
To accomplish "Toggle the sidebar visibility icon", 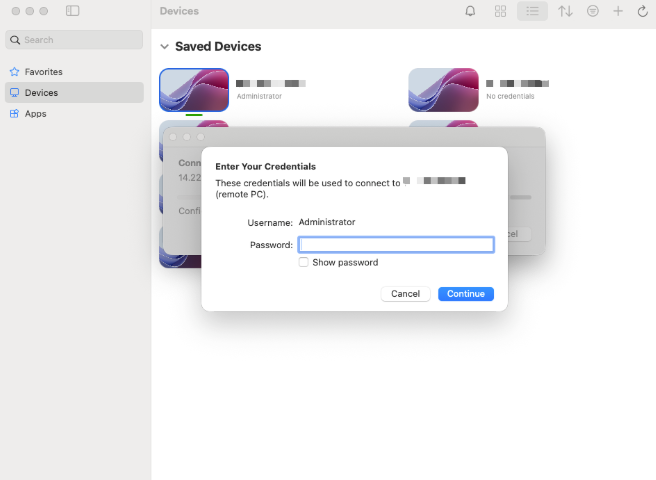I will [x=72, y=11].
